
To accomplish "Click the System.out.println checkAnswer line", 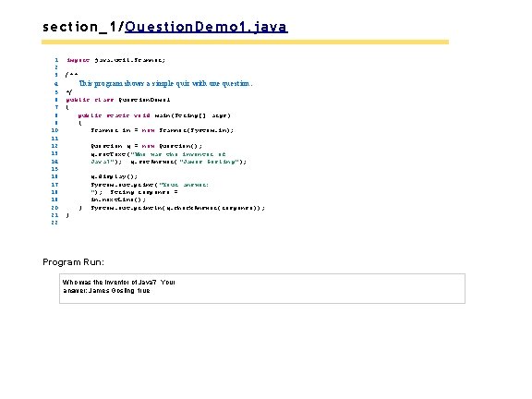I will coord(177,208).
